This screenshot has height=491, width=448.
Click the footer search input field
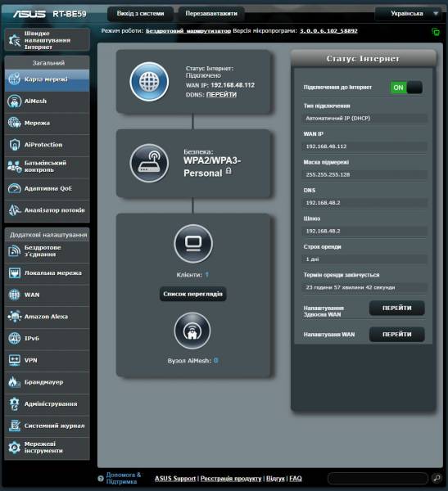click(378, 479)
